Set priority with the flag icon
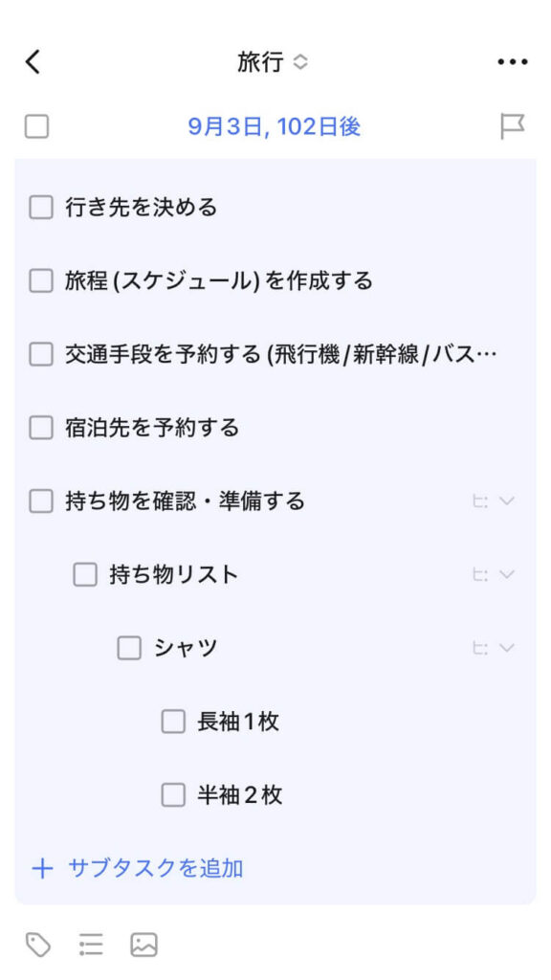The image size is (551, 980). pos(513,127)
